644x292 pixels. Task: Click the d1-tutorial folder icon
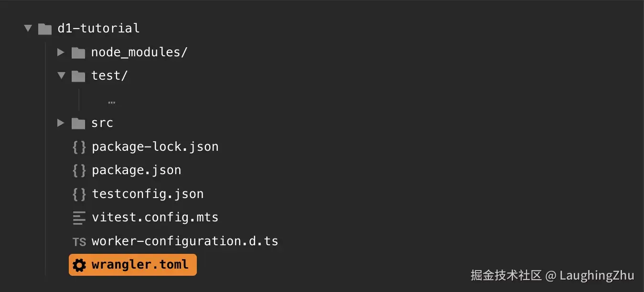click(45, 29)
